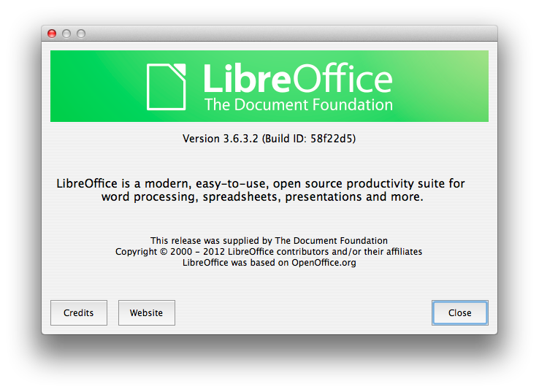This screenshot has width=539, height=392.
Task: Click the grayed-out minimize window button
Action: click(66, 34)
